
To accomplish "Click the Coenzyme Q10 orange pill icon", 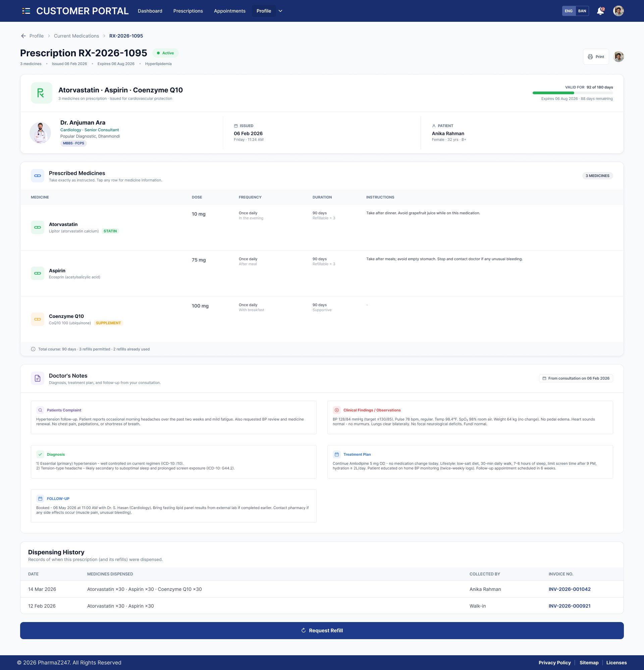I will point(38,319).
